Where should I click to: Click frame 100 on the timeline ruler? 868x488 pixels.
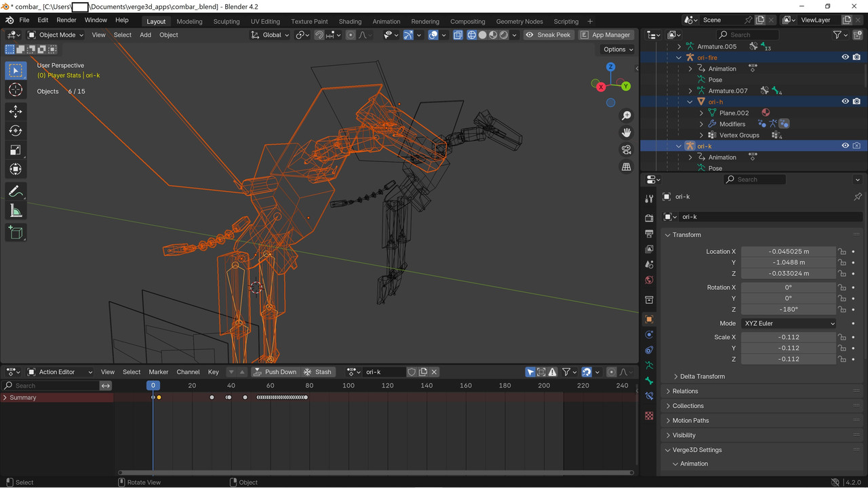click(349, 386)
